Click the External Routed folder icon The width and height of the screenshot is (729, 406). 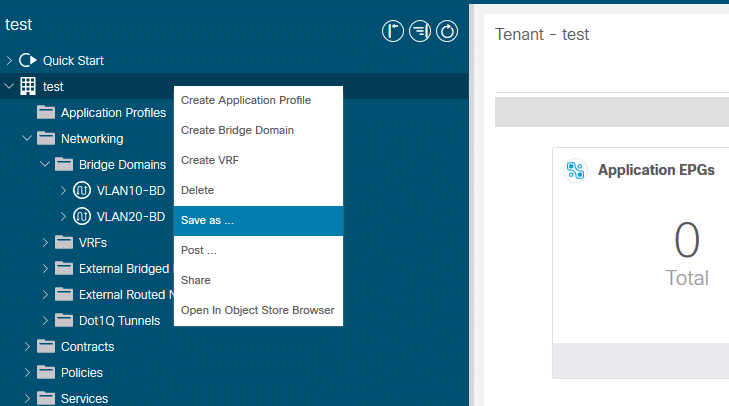tap(64, 295)
